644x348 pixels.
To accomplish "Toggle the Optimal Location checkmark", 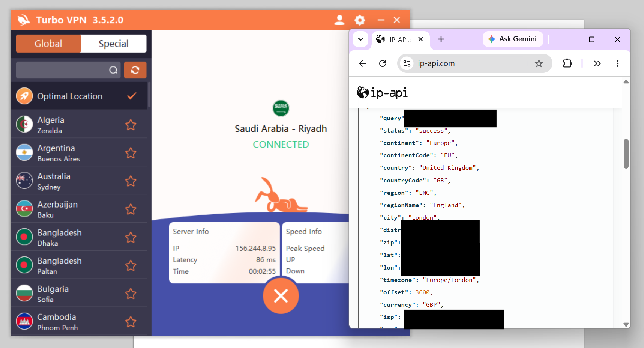I will pyautogui.click(x=132, y=96).
